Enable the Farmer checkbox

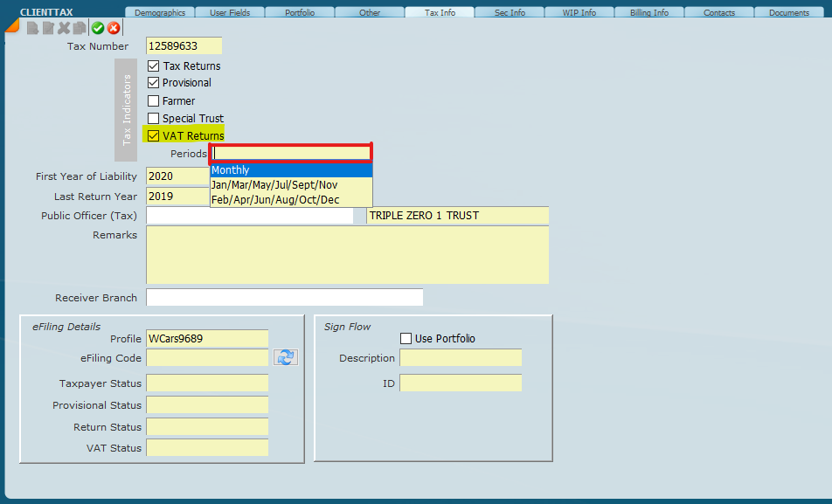coord(154,100)
